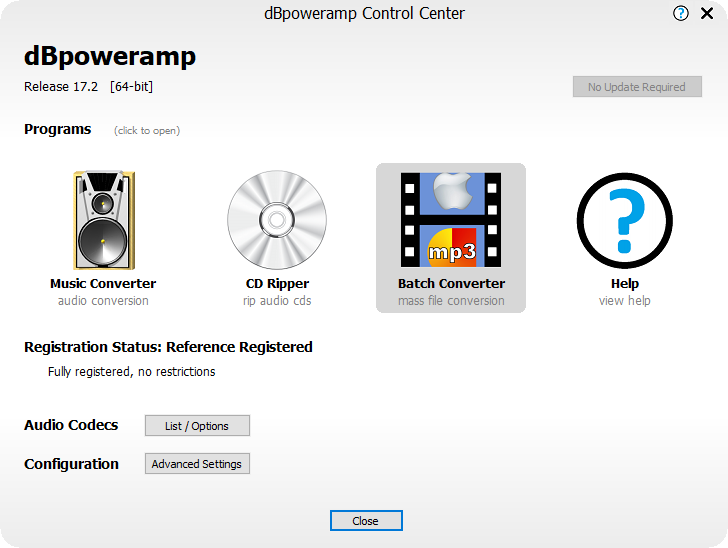The image size is (728, 548).
Task: Select the 'CD Ripper' text label
Action: click(x=277, y=284)
